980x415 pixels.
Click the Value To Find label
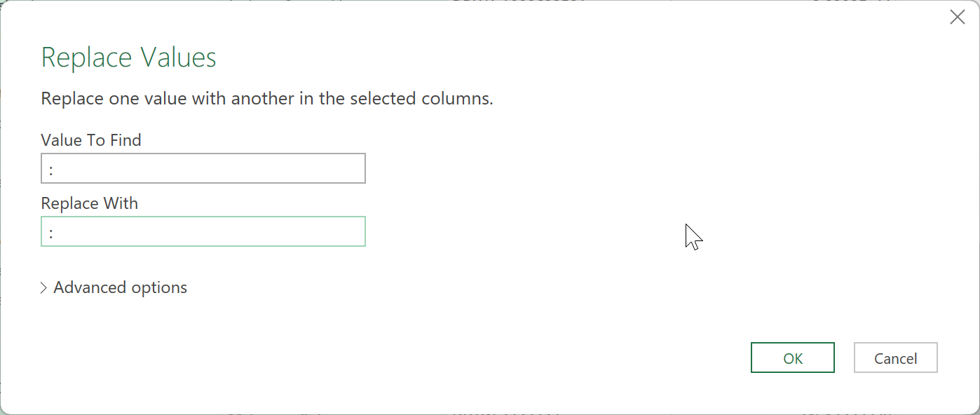[x=91, y=140]
